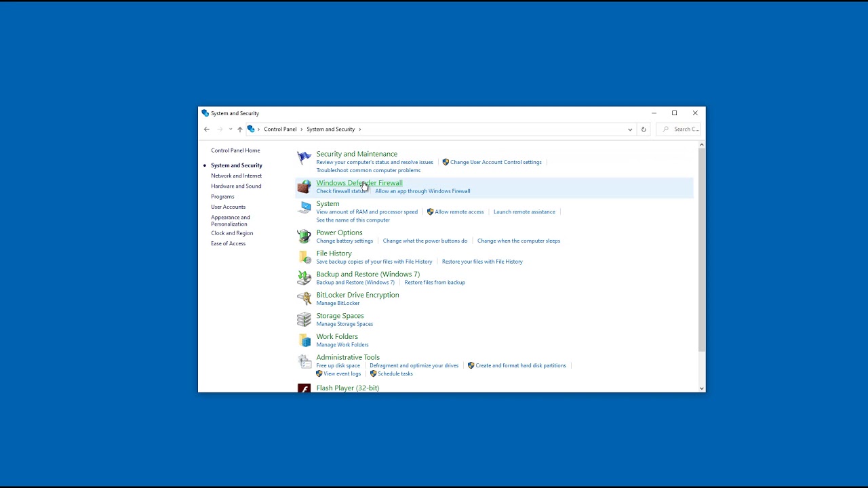Image resolution: width=868 pixels, height=488 pixels.
Task: Open Manage Storage Spaces link
Action: (x=344, y=324)
